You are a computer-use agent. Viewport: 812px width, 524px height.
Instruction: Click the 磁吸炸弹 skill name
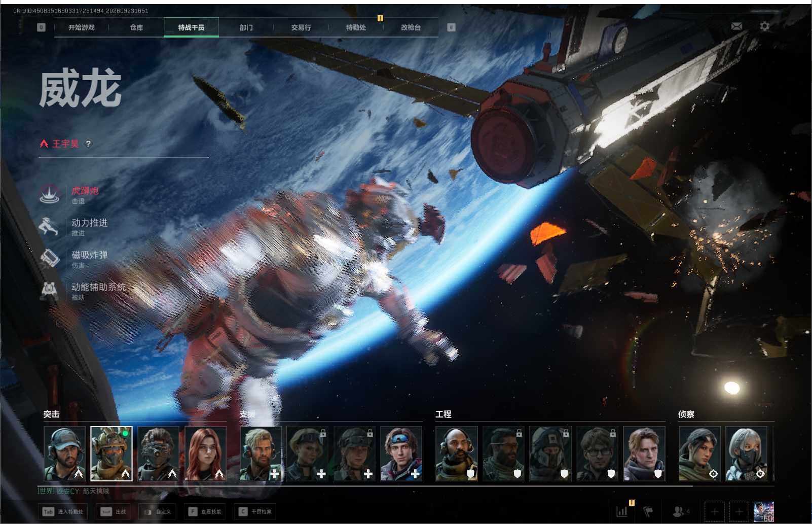(90, 255)
